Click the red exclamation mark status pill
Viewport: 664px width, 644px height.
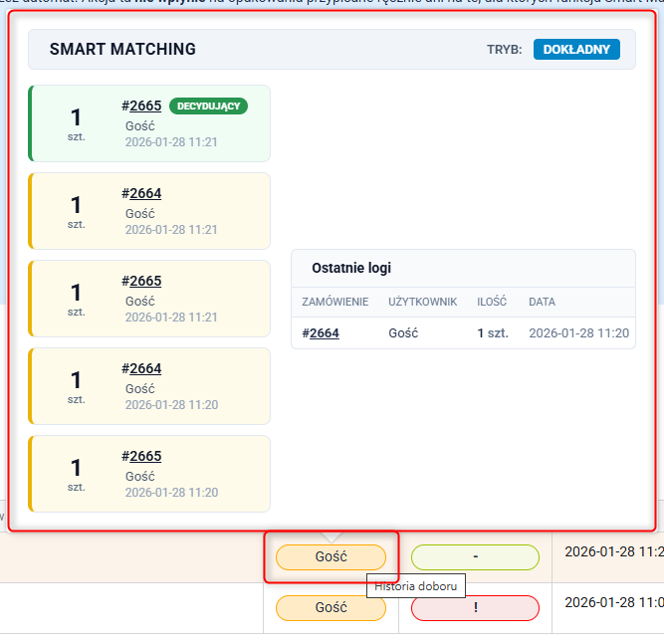coord(475,607)
